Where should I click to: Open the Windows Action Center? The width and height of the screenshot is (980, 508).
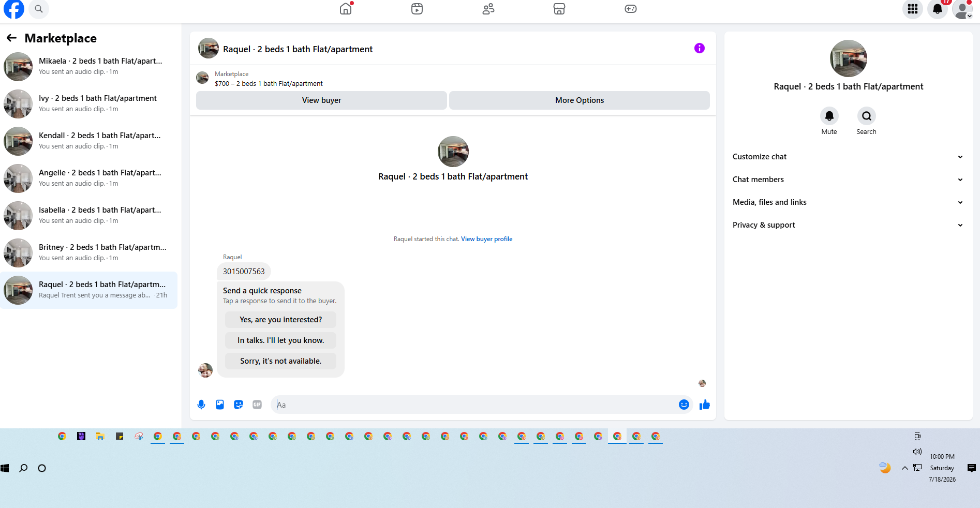point(972,468)
